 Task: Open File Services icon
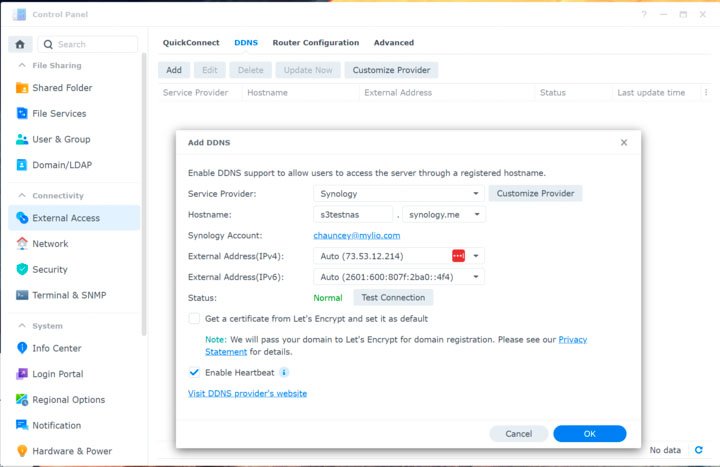[x=22, y=113]
